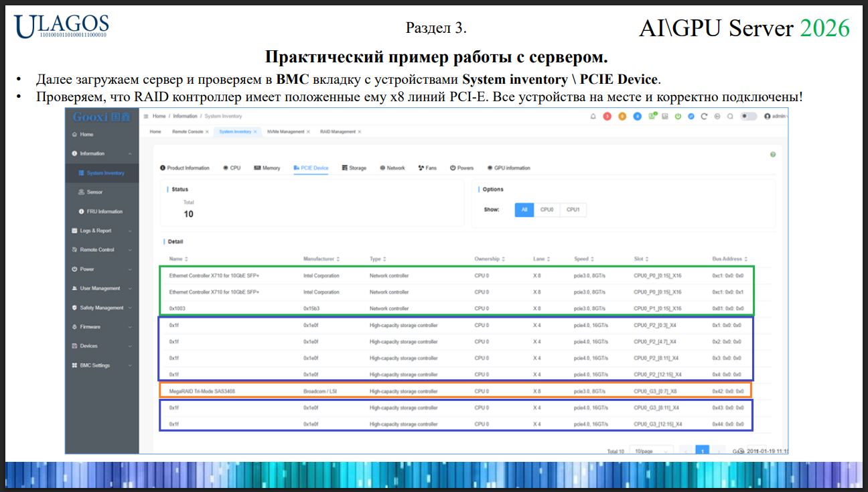Click the previous page arrow
The image size is (868, 492).
point(685,451)
